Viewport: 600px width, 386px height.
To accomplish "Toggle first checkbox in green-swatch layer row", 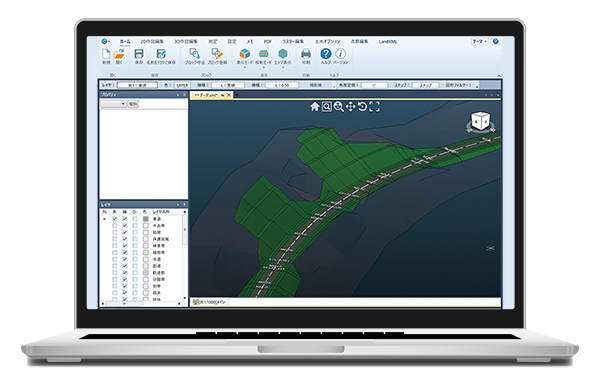I will point(115,252).
